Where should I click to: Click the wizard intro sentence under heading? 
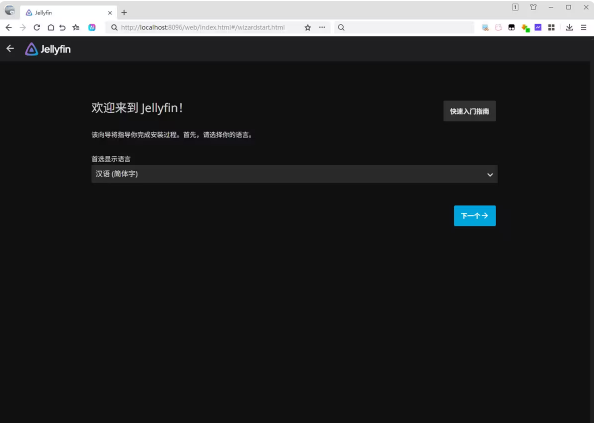(x=172, y=135)
